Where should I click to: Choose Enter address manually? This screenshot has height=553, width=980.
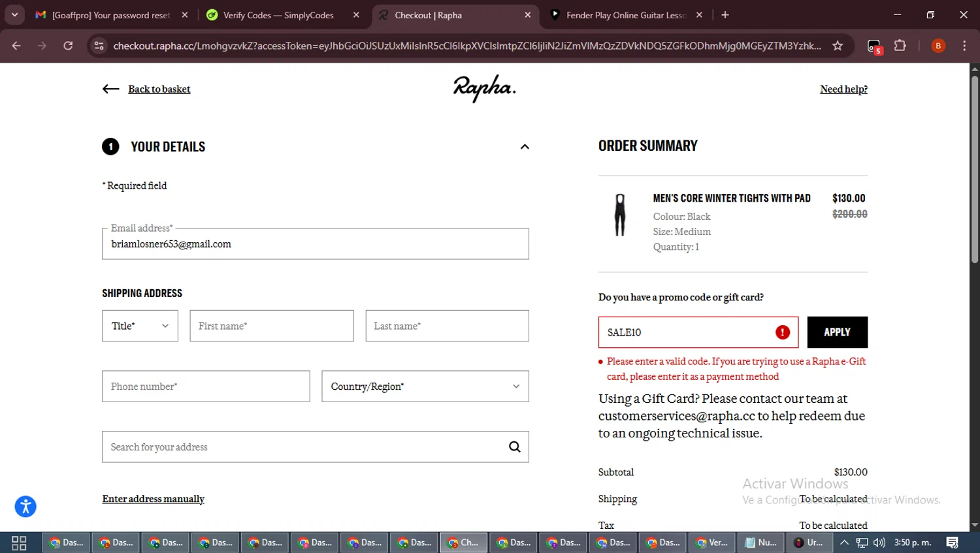[x=154, y=499]
